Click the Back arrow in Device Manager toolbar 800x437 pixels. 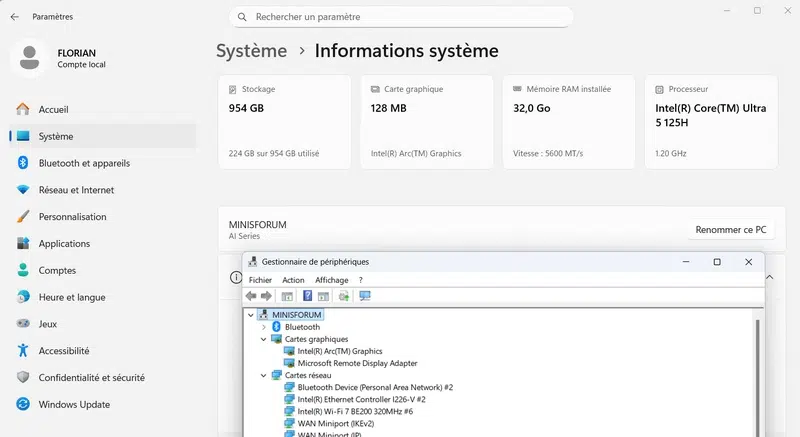pyautogui.click(x=251, y=296)
